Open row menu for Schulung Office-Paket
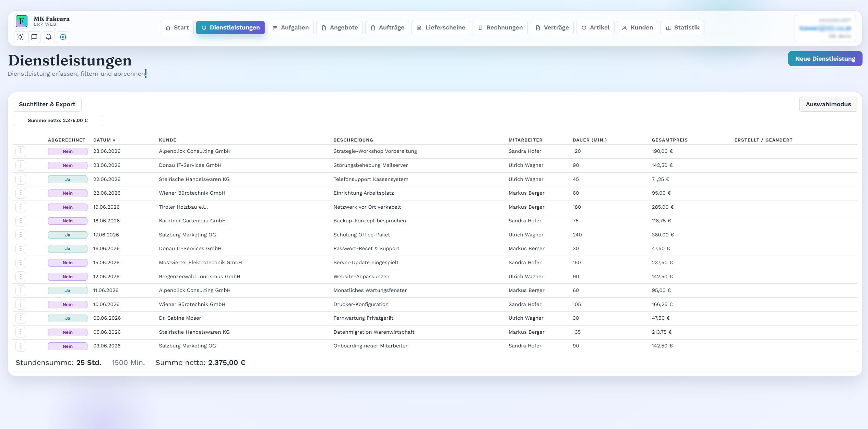This screenshot has width=868, height=429. 21,235
